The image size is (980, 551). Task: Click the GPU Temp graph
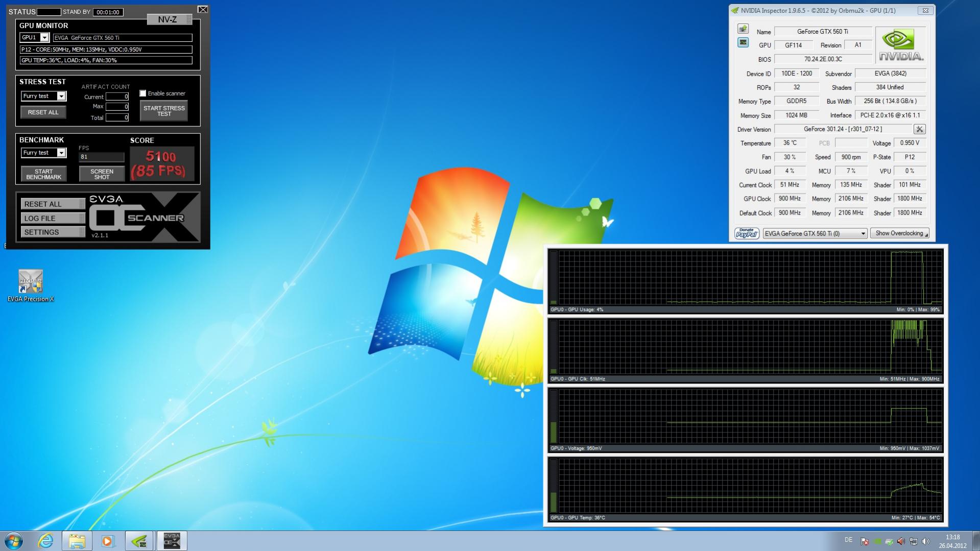click(x=746, y=489)
